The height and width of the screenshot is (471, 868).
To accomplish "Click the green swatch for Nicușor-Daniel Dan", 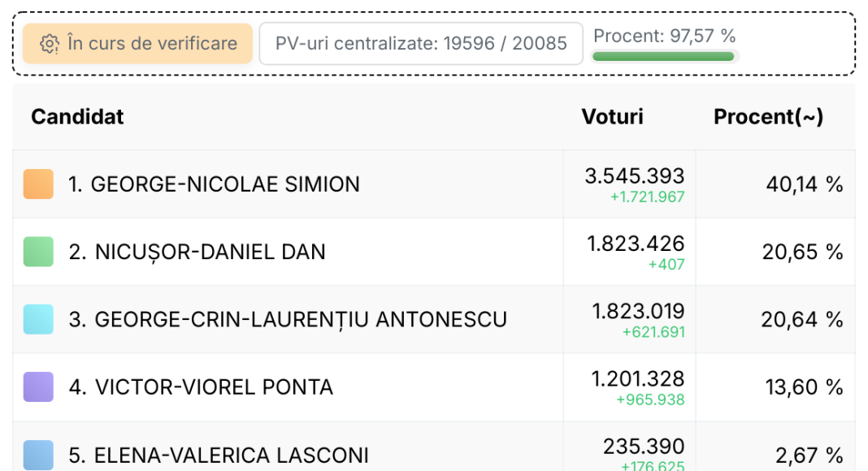I will pyautogui.click(x=38, y=252).
